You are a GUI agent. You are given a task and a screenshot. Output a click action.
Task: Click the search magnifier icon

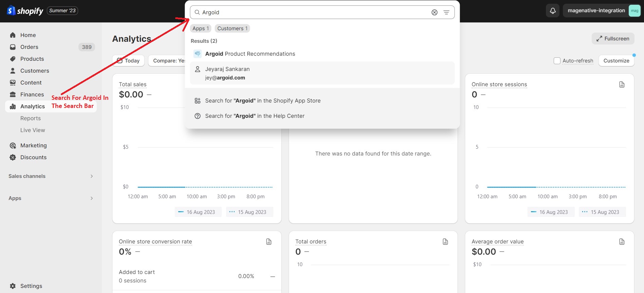197,12
